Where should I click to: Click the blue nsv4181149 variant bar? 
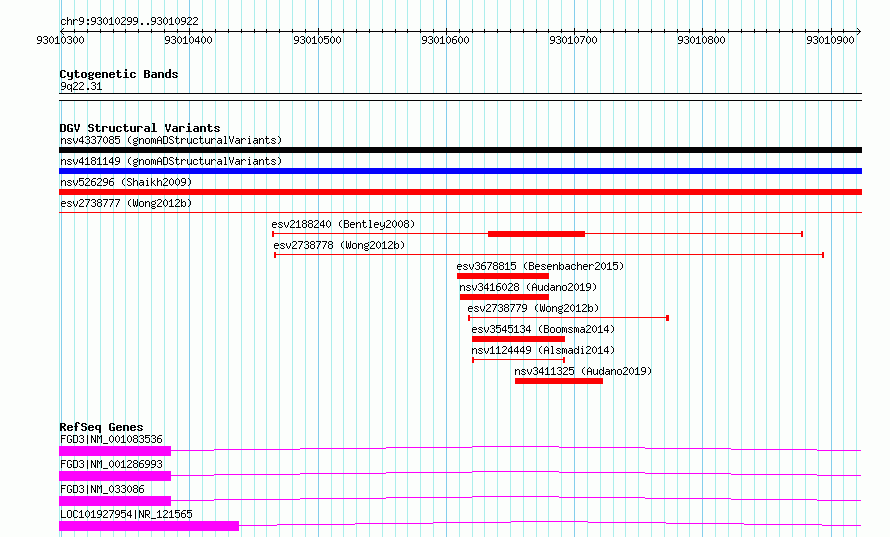click(x=460, y=171)
